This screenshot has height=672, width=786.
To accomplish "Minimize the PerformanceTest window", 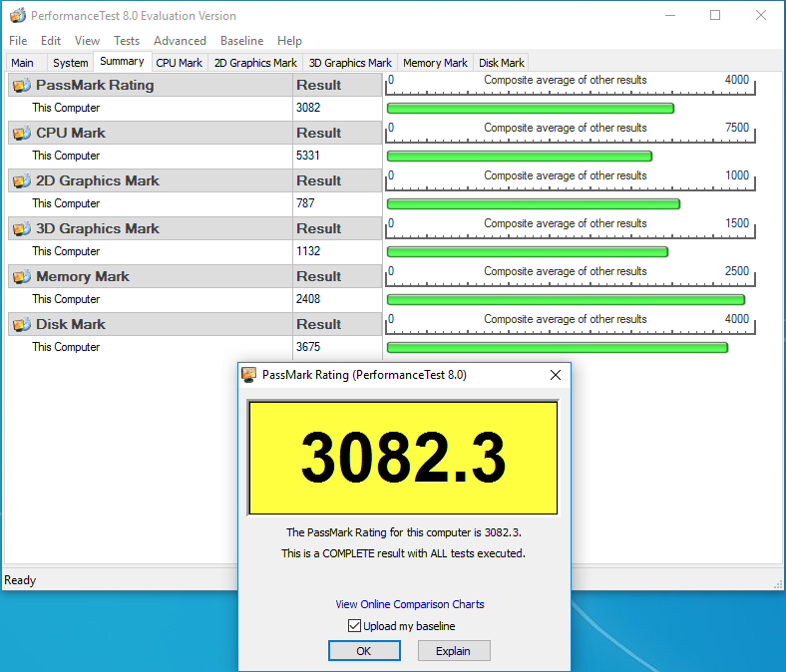I will pos(670,16).
